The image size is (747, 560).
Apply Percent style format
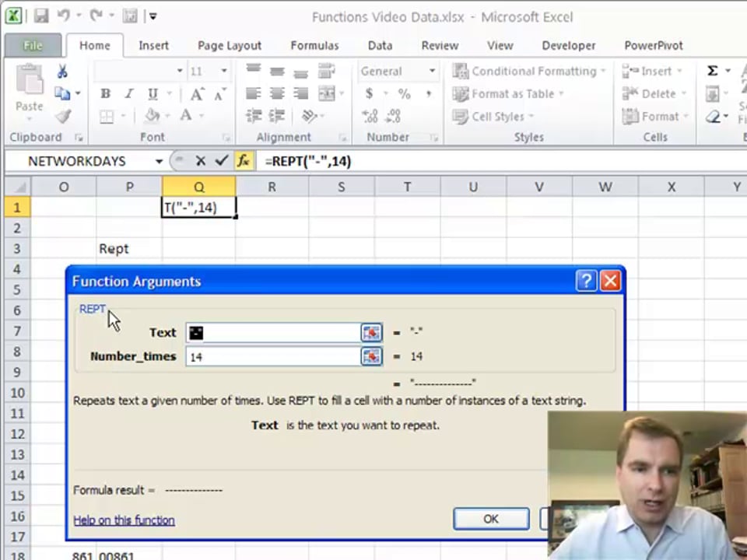pyautogui.click(x=404, y=93)
